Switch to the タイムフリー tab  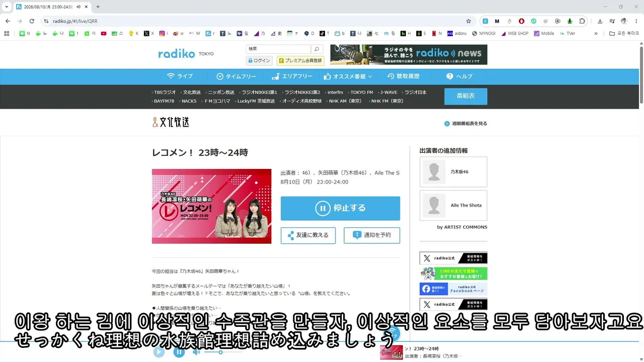coord(236,76)
